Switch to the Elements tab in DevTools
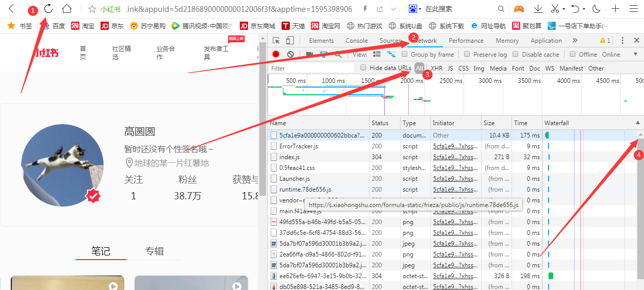Screen dimensions: 644x290 point(321,40)
